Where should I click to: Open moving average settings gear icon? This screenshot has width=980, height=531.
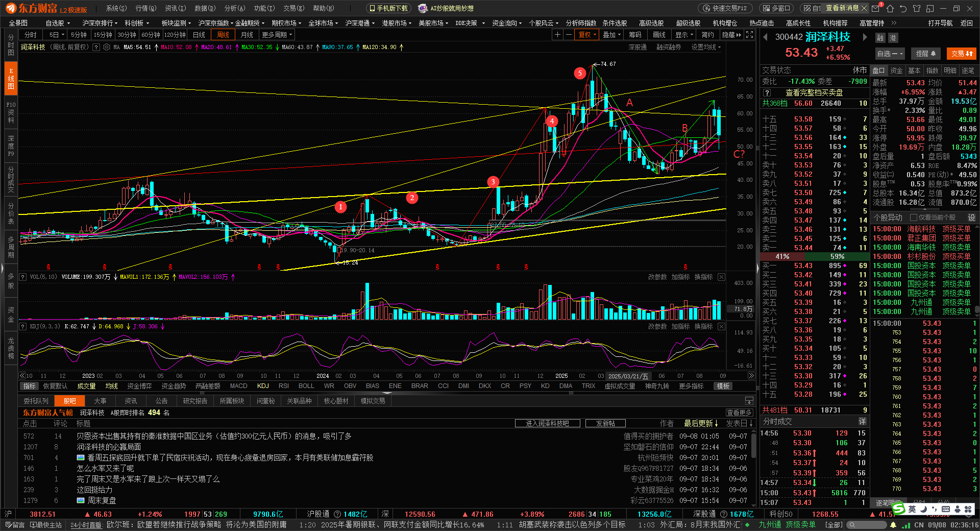point(107,47)
